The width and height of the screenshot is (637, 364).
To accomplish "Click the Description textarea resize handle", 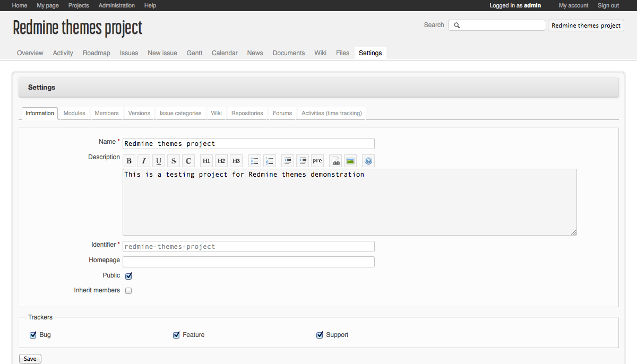I will (x=574, y=232).
